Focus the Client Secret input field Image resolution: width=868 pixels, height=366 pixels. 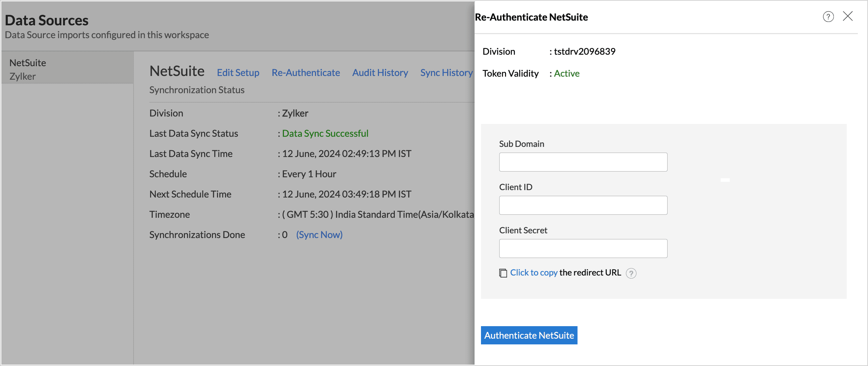(x=583, y=249)
